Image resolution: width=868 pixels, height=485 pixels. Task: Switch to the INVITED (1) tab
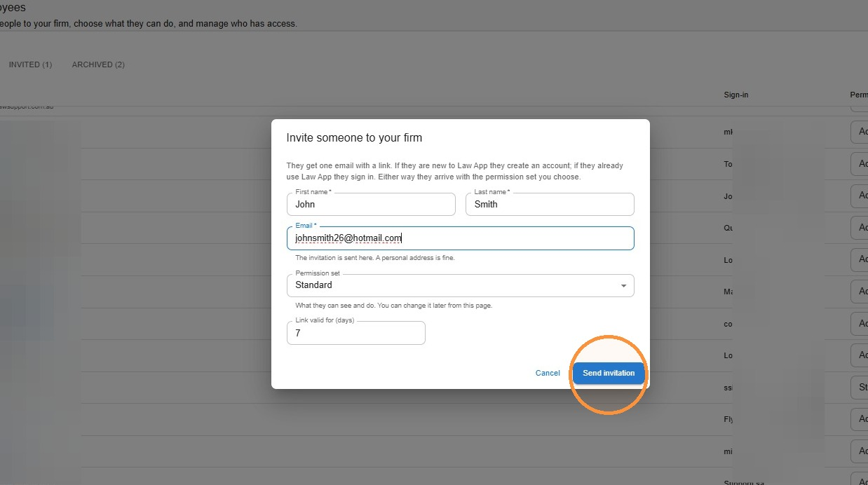[30, 64]
